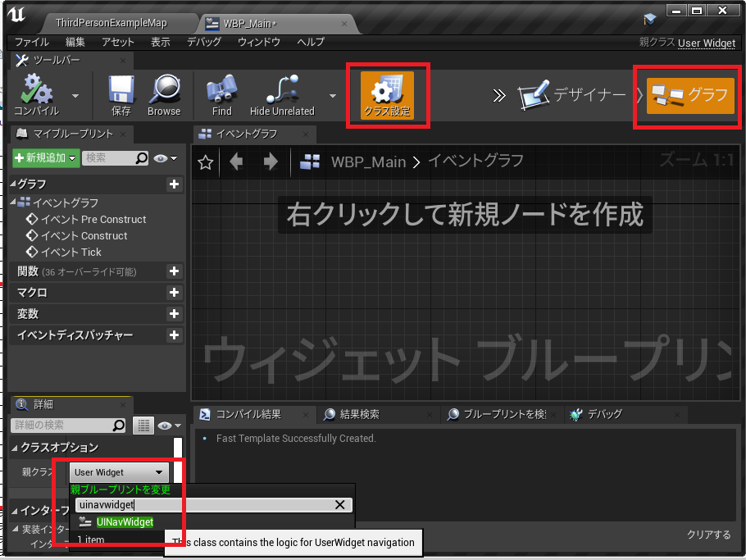Collapse クラスオプション section
Image resolution: width=746 pixels, height=560 pixels.
[x=14, y=447]
